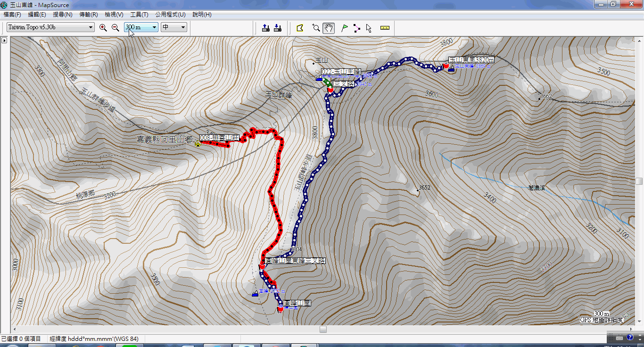Click the Receive from Device icon
The width and height of the screenshot is (644, 347).
pos(278,28)
